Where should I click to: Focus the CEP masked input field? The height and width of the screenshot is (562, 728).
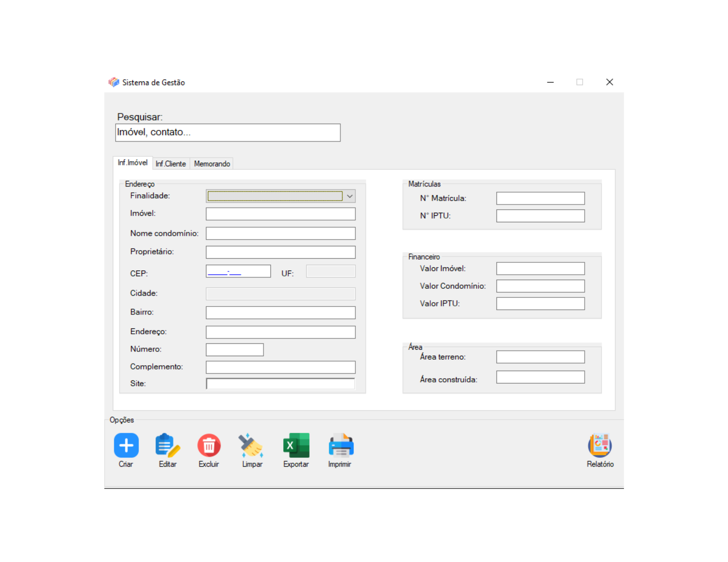238,271
